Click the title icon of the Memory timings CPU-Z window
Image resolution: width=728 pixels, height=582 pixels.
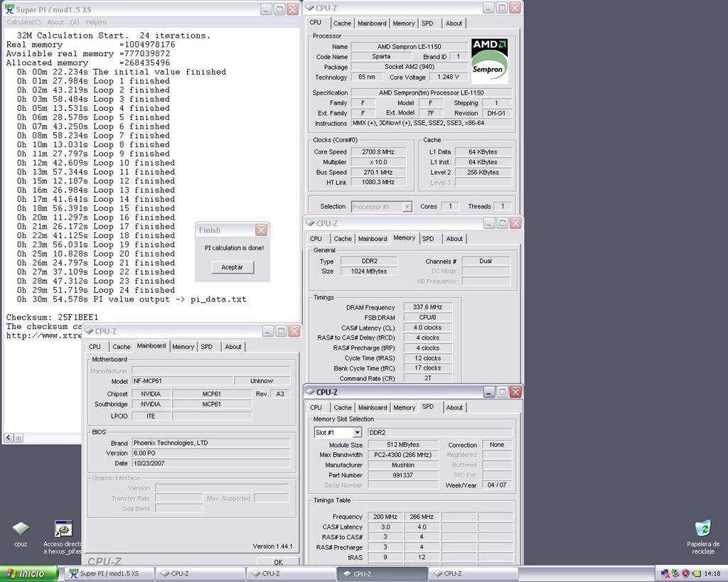(310, 223)
